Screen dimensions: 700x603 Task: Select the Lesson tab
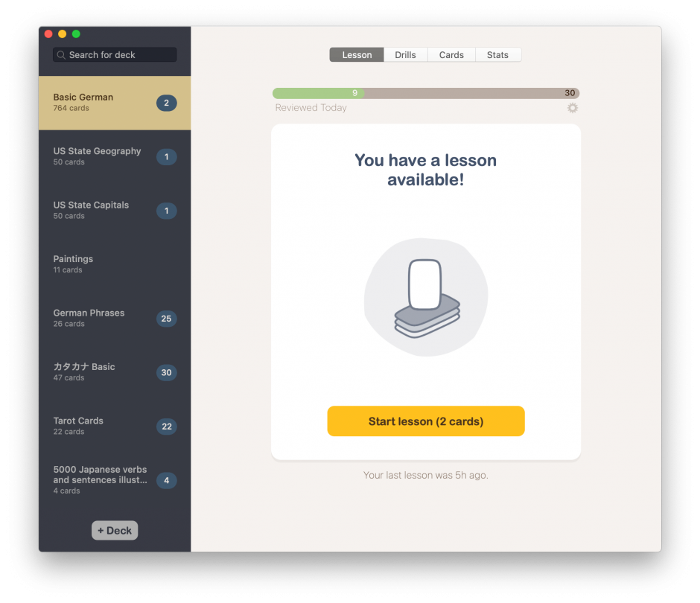[x=357, y=55]
